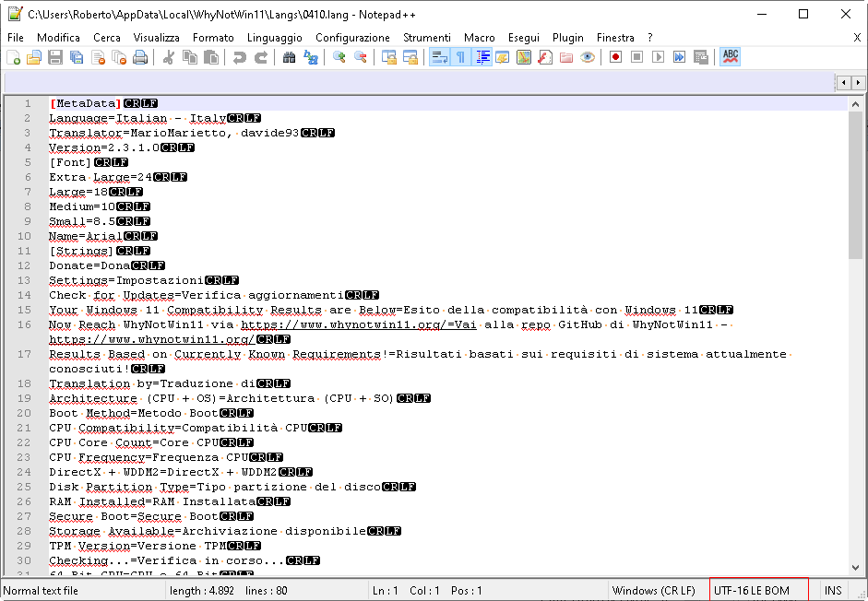Open the document map
The width and height of the screenshot is (868, 601).
pos(526,56)
